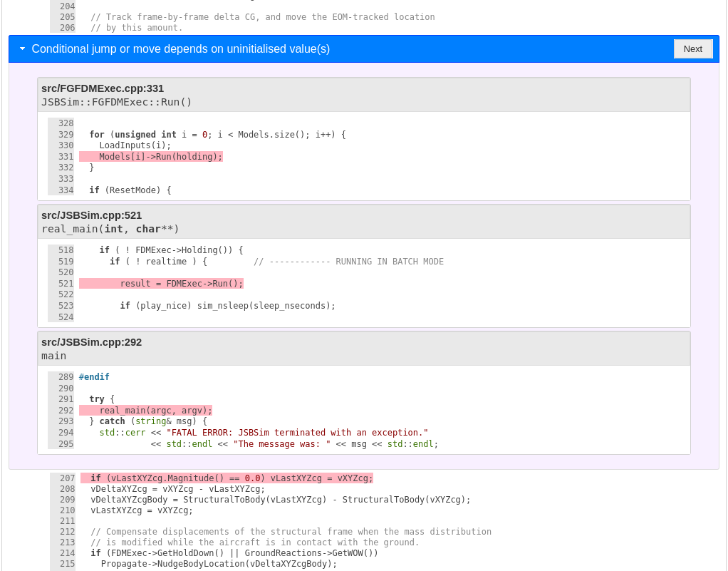The width and height of the screenshot is (728, 571).
Task: Click the LoadInputs(i); line
Action: pyautogui.click(x=135, y=145)
